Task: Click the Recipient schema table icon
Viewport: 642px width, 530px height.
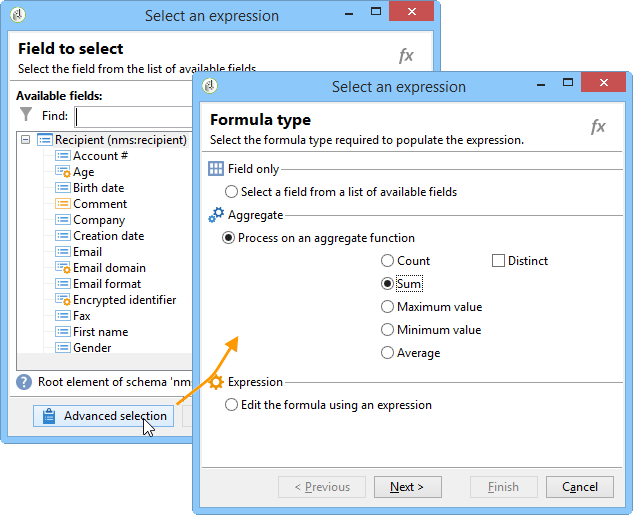Action: 44,140
